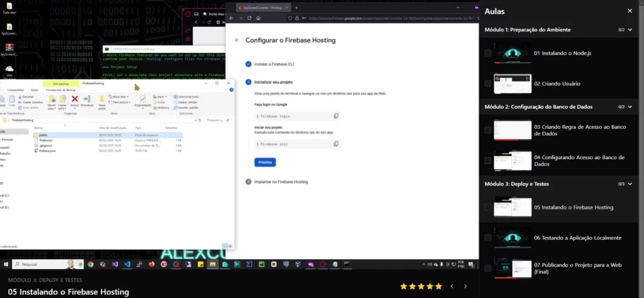Screen dimensions: 644x298
Task: Close the Configurar o Firebase Hosting dialog
Action: [236, 40]
